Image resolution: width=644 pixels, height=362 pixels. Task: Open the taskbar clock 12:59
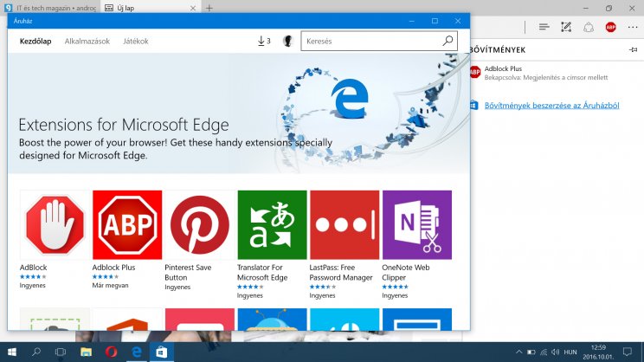[x=598, y=352]
